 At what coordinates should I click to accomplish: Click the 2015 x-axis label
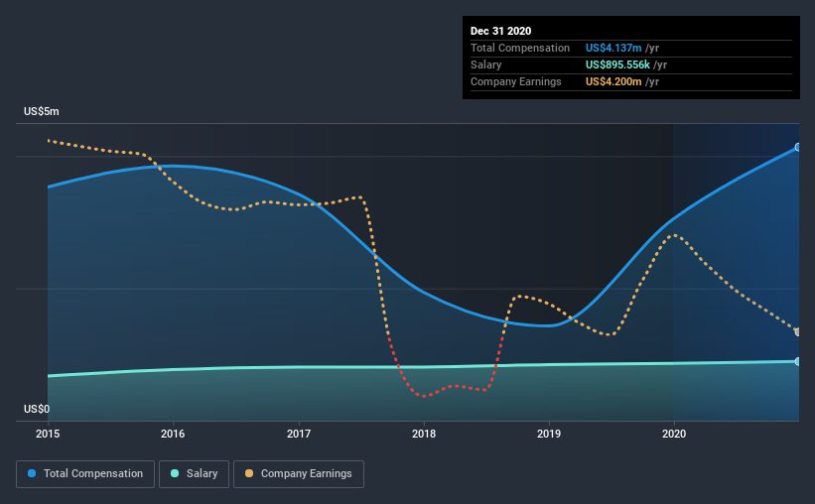pyautogui.click(x=48, y=434)
